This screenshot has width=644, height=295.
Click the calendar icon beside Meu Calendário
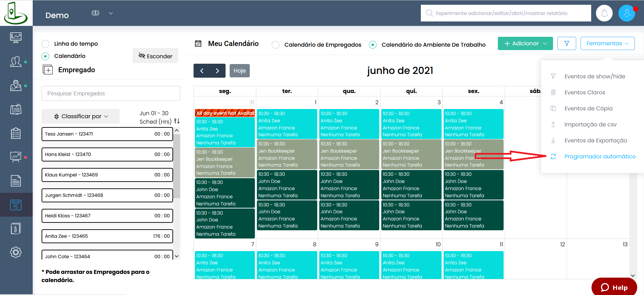198,44
